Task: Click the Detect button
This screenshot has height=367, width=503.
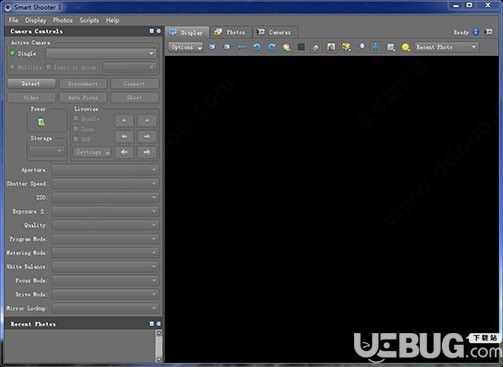Action: pos(31,84)
